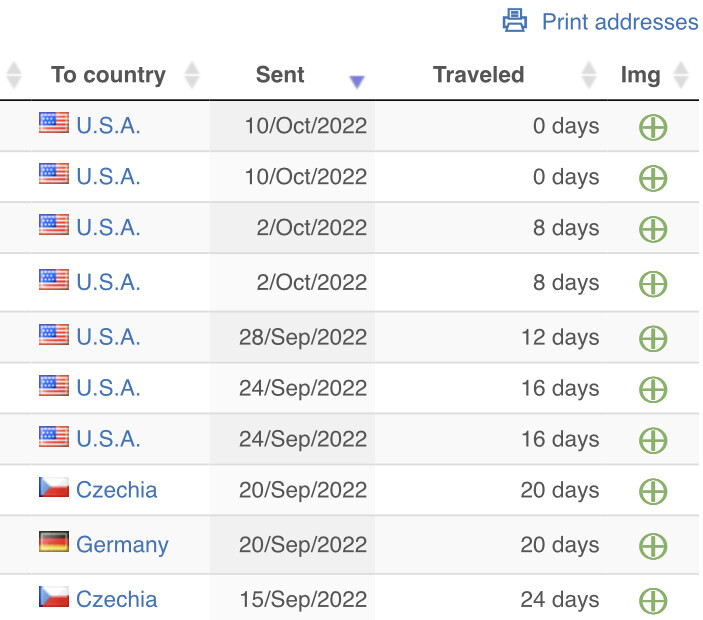Screen dimensions: 703x620
Task: Open the Print addresses link
Action: coord(620,22)
